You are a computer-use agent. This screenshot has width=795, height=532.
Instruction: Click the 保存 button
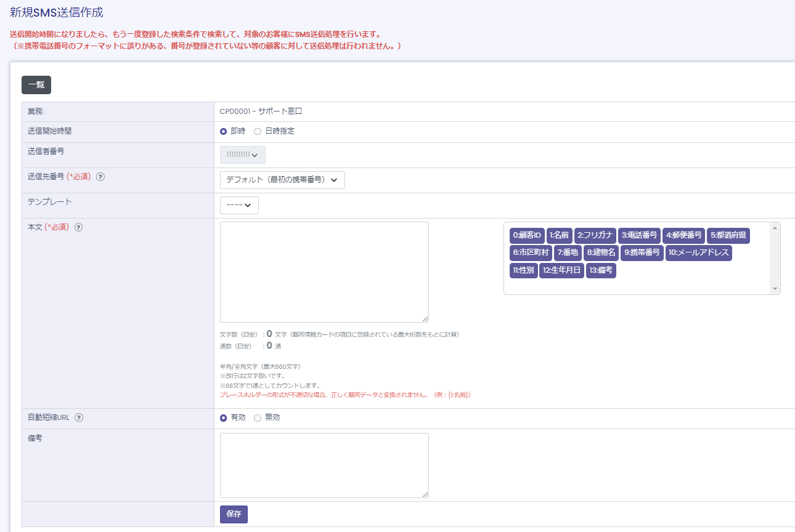234,514
